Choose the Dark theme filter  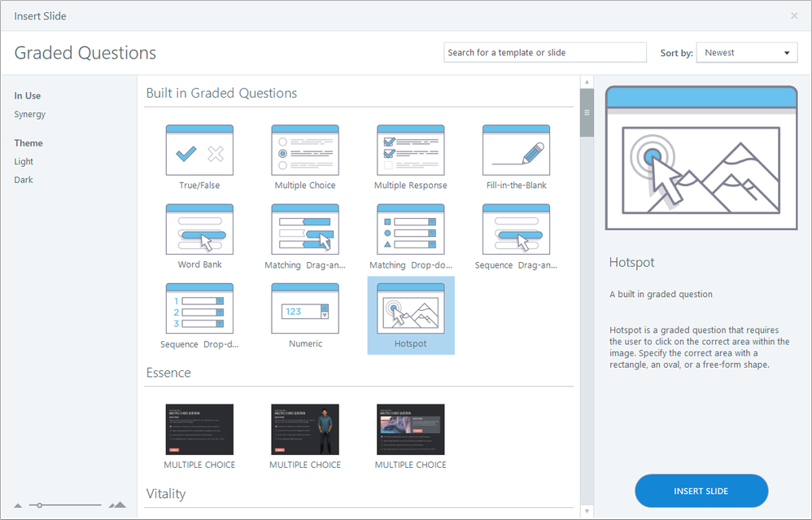coord(24,180)
